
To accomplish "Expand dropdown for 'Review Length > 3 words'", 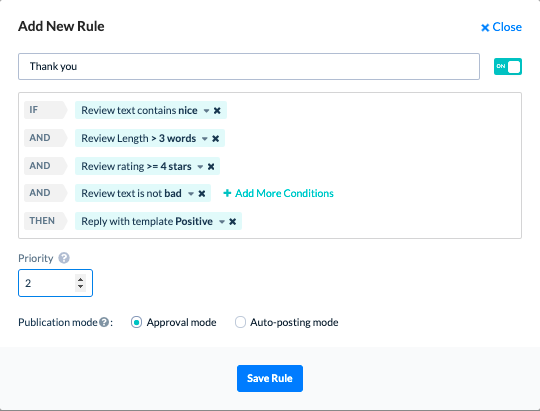I will pos(205,139).
